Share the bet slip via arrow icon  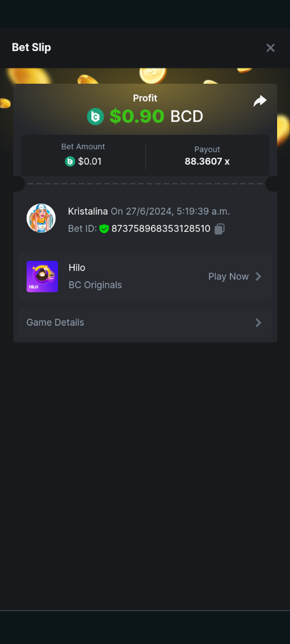click(x=260, y=101)
